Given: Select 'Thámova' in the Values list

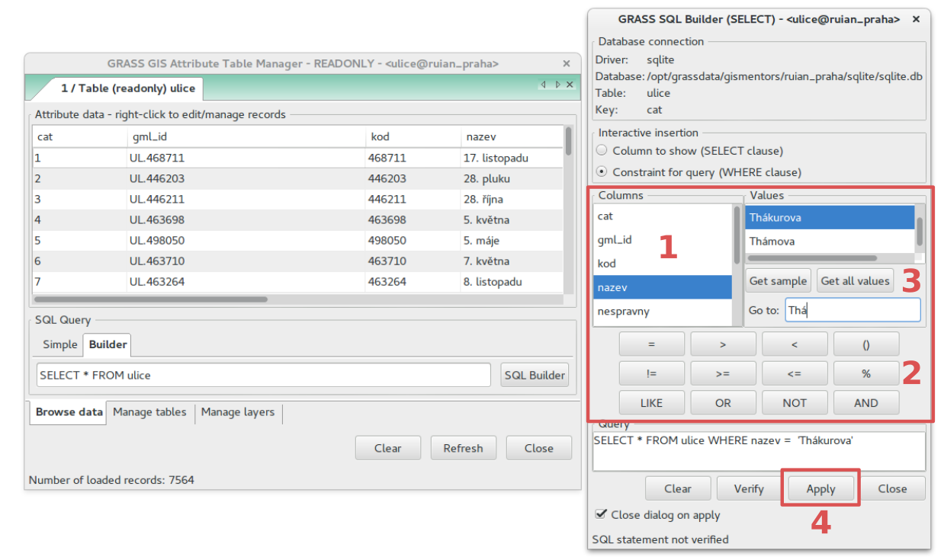Looking at the screenshot, I should (830, 241).
